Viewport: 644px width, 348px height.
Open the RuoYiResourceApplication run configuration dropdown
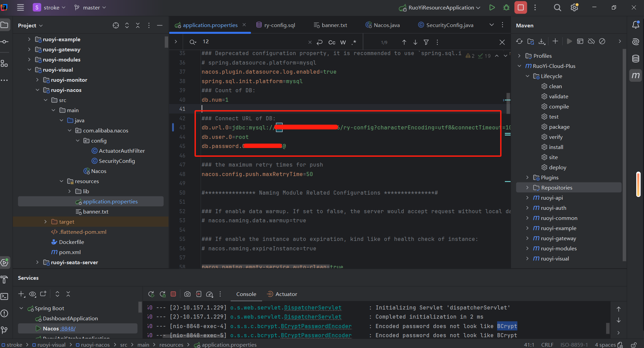click(x=440, y=7)
